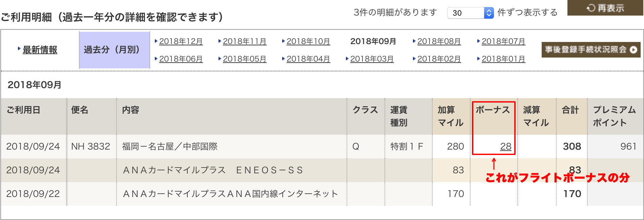The height and width of the screenshot is (220, 644).
Task: Open 2018年12月 monthly statement
Action: (181, 41)
